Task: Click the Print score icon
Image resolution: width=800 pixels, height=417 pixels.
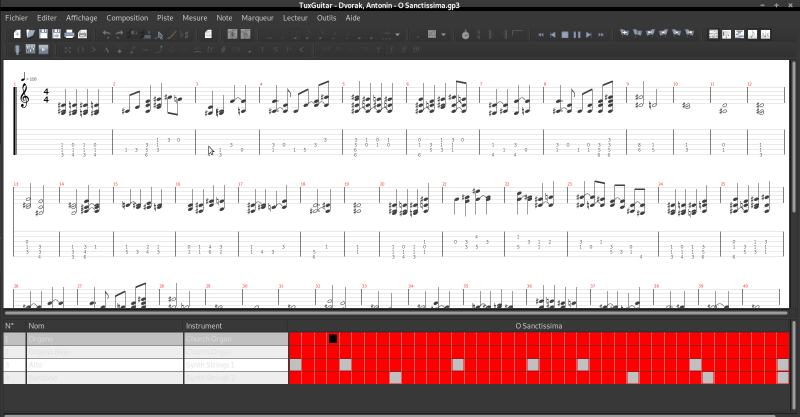Action: coord(70,34)
